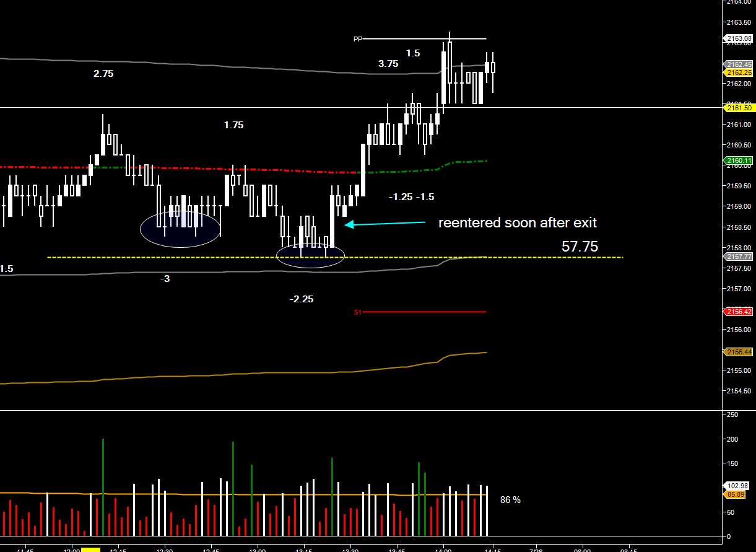Select the -3 trade annotation
Screen dimensions: 756x552
(165, 279)
